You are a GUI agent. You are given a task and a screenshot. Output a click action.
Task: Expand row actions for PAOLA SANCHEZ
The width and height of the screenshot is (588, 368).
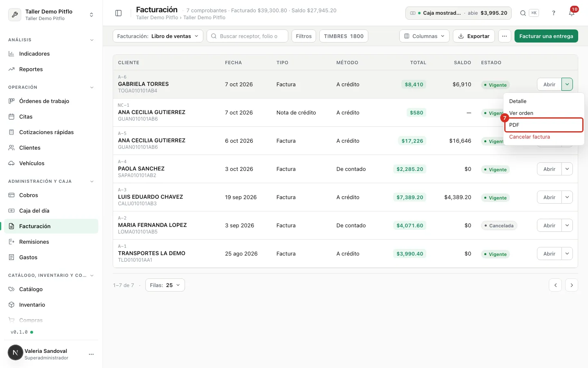tap(567, 169)
